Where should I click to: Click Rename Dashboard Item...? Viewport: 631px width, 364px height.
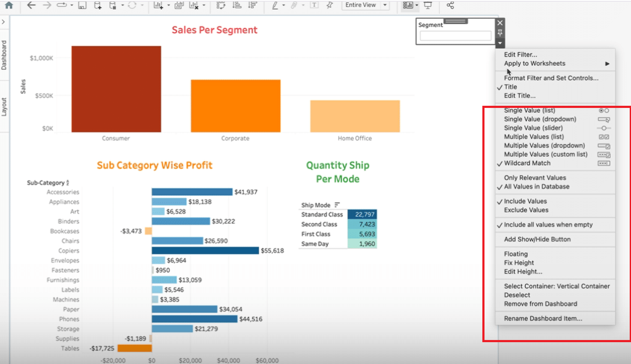tap(543, 319)
